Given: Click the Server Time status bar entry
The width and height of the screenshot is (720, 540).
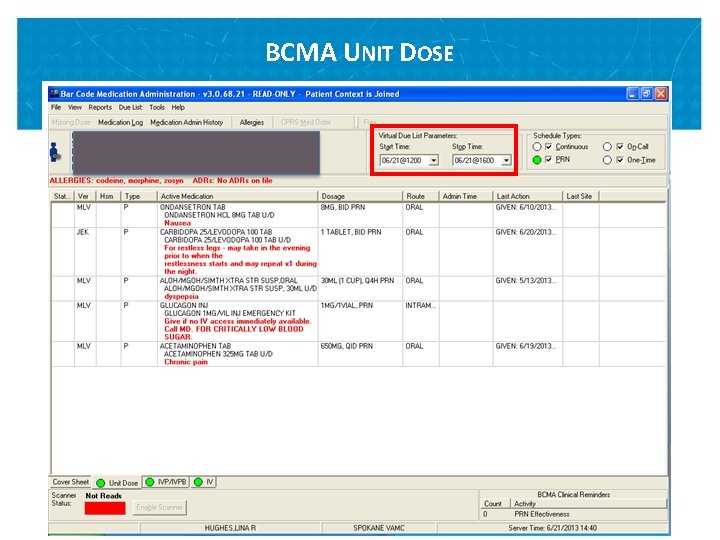Looking at the screenshot, I should pos(553,528).
